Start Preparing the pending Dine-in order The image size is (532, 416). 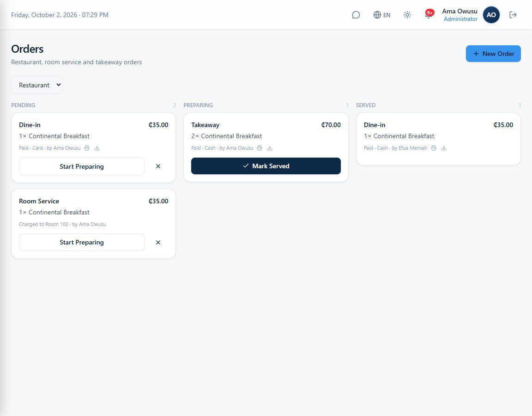pyautogui.click(x=82, y=166)
